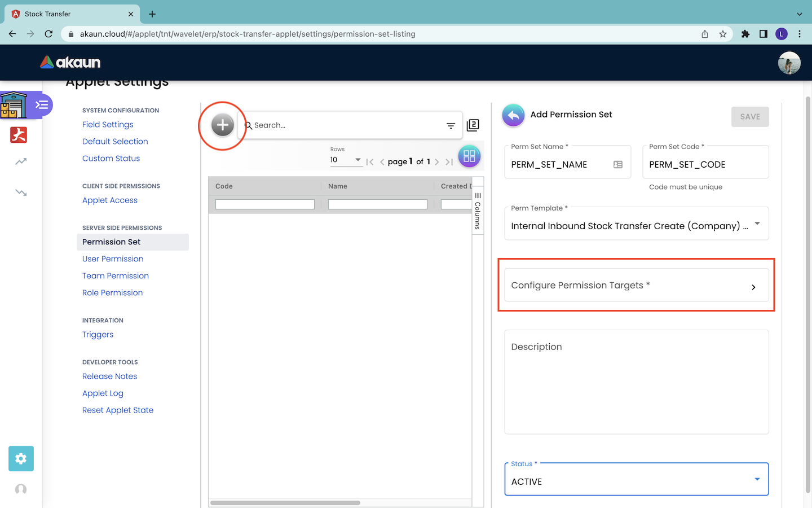The width and height of the screenshot is (812, 508).
Task: Expand the Perm Template dropdown
Action: (757, 224)
